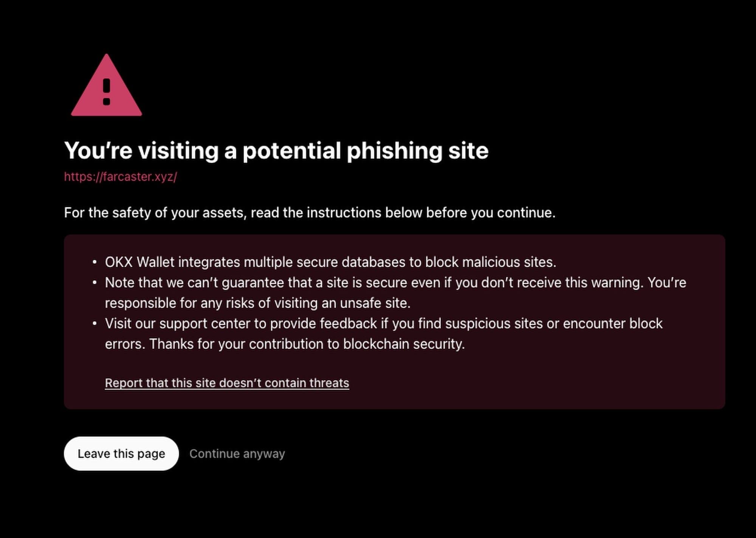
Task: Click the Visit our support center line
Action: [384, 323]
